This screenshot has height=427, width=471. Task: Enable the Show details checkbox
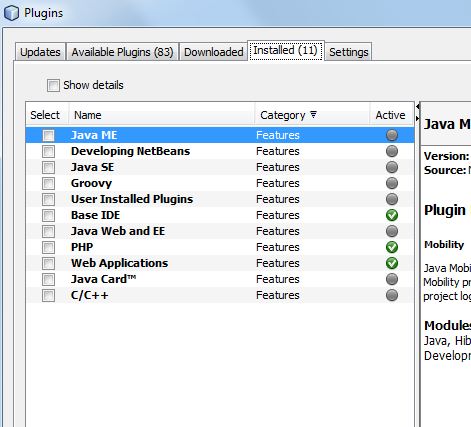(x=53, y=85)
